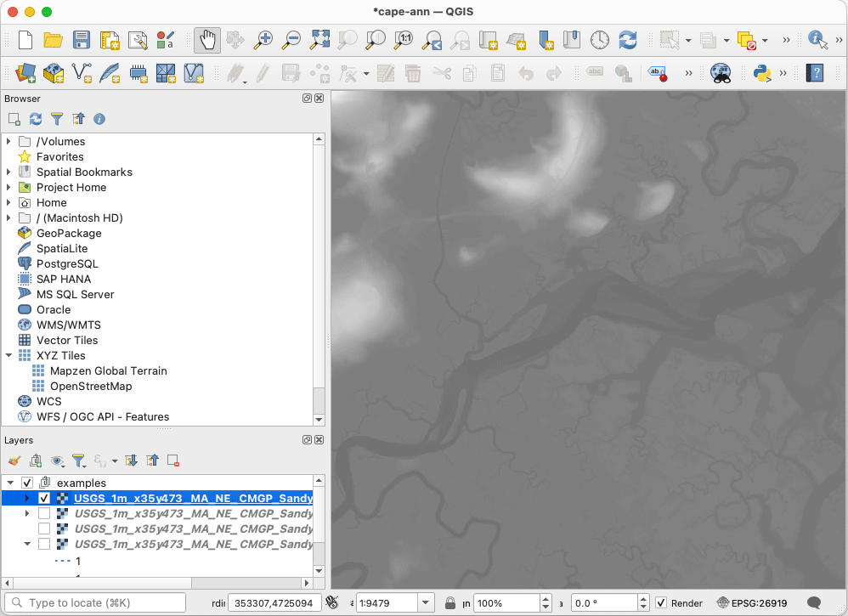Refresh the Browser panel
This screenshot has width=848, height=616.
35,119
